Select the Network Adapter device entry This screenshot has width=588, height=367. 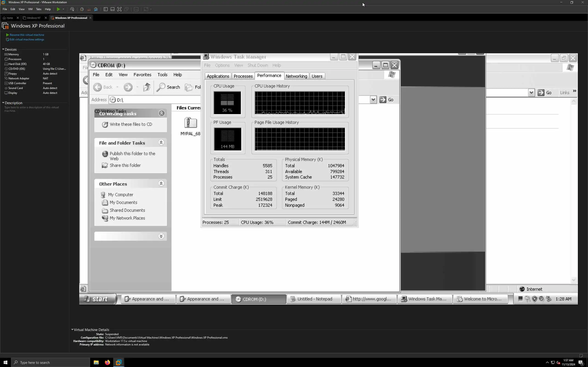pyautogui.click(x=19, y=78)
